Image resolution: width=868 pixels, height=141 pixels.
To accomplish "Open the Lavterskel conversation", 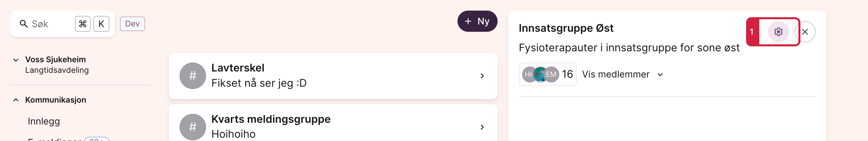I will coord(333,76).
